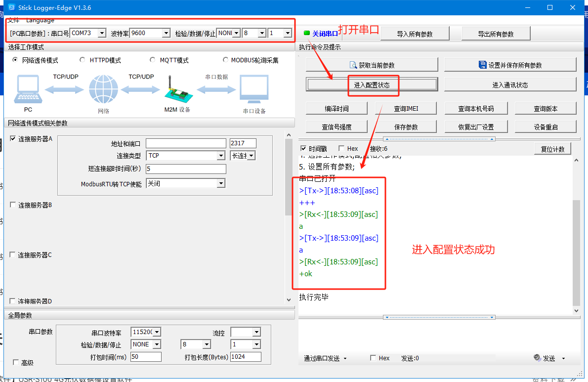The image size is (588, 382).
Task: Open the 串口号 COM73 dropdown
Action: [102, 33]
